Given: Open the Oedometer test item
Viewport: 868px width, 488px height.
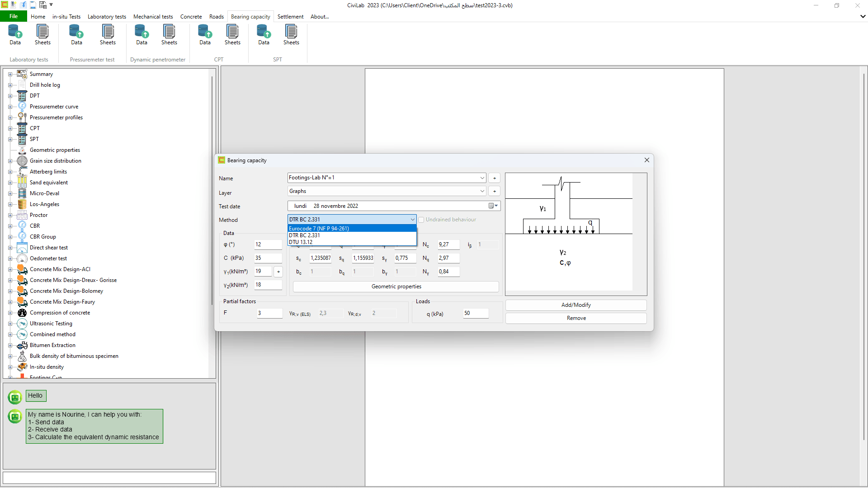Looking at the screenshot, I should tap(48, 258).
